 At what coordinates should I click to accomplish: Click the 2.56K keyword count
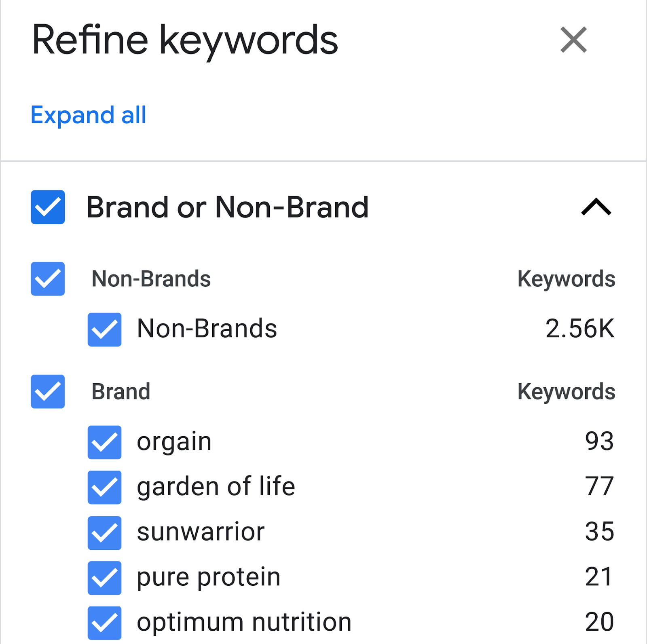click(x=579, y=328)
